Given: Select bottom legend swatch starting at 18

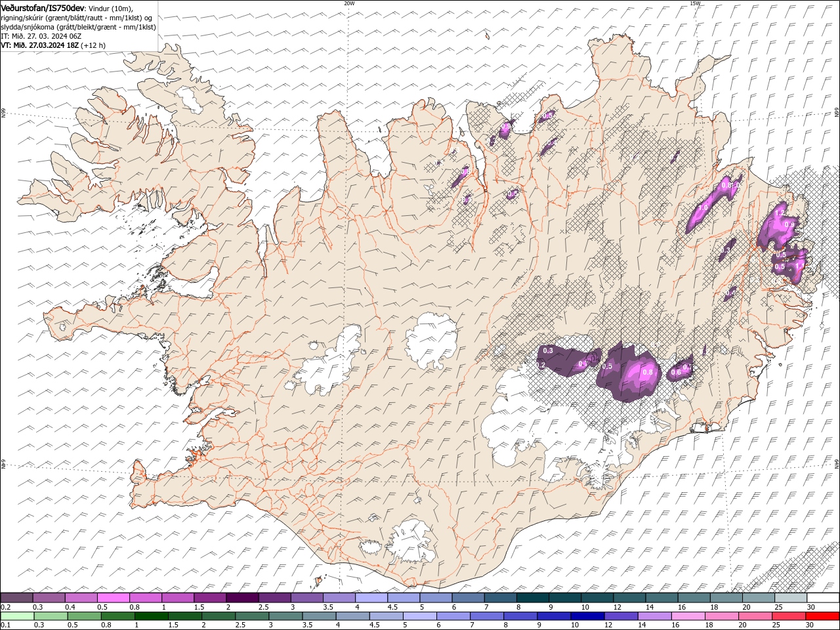Looking at the screenshot, I should tap(723, 616).
